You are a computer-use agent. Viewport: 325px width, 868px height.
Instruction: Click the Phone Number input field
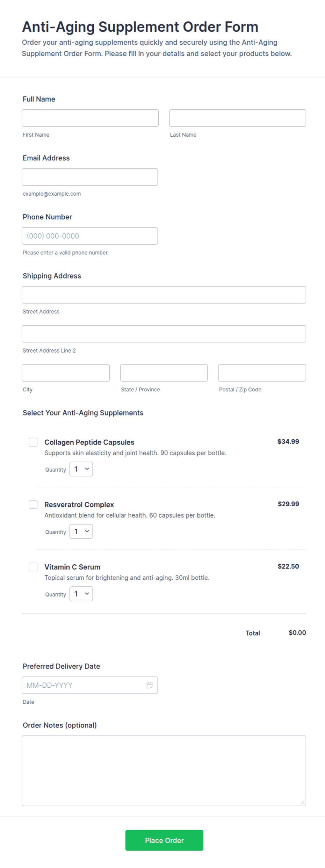click(x=90, y=236)
